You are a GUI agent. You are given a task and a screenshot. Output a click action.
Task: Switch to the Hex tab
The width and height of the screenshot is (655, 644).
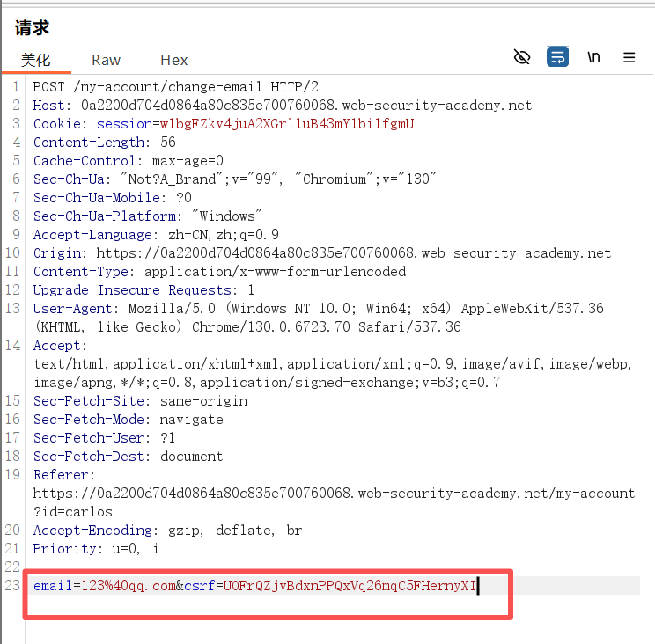tap(173, 60)
